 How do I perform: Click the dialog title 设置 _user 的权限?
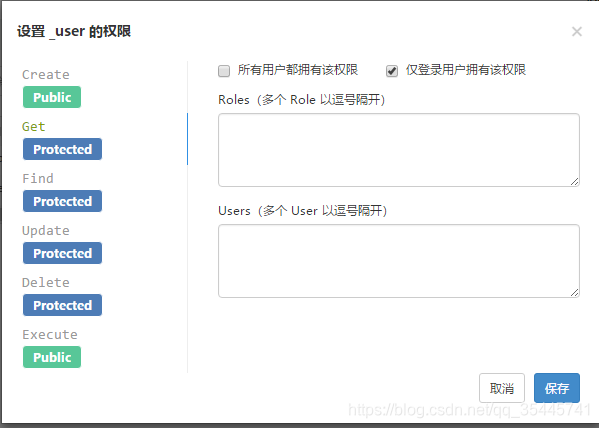click(x=74, y=31)
